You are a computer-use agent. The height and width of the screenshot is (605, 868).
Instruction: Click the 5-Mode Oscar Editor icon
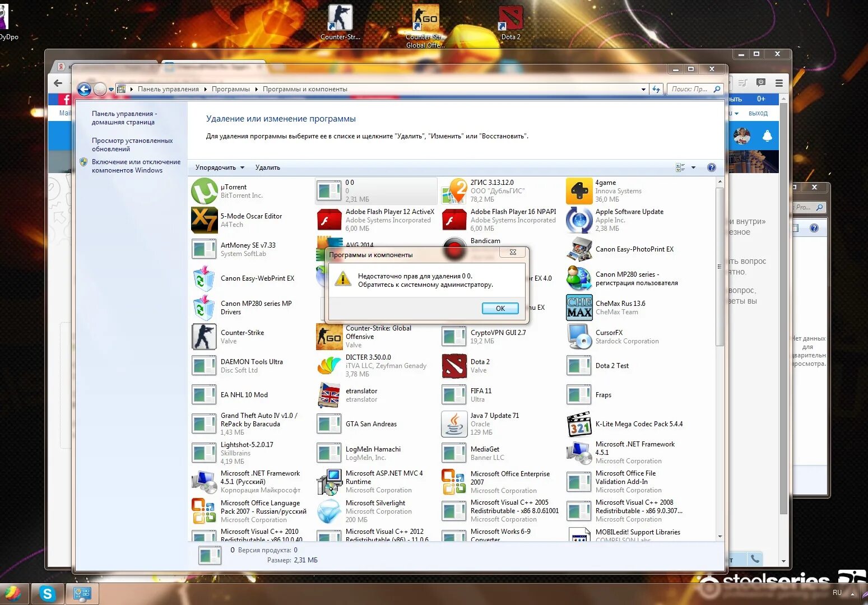(x=204, y=220)
